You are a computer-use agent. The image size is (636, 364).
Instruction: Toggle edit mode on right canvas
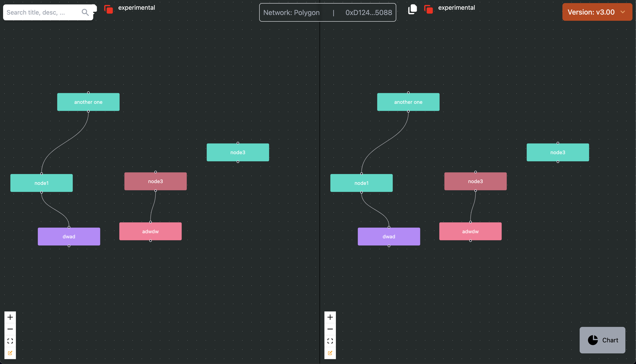(330, 353)
